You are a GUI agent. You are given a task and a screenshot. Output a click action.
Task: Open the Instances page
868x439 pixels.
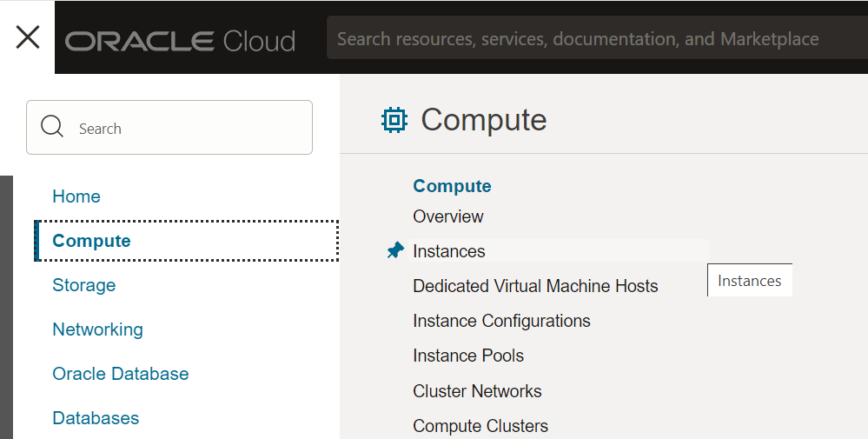point(449,251)
